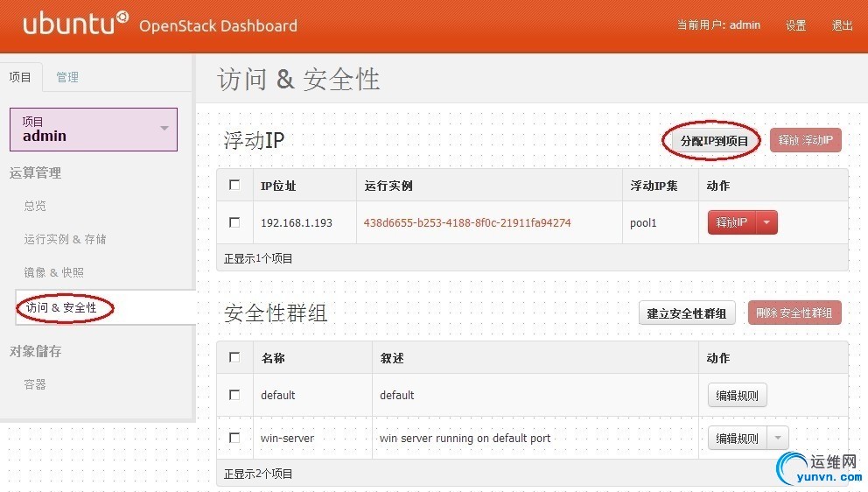The height and width of the screenshot is (492, 868).
Task: Open instance link 438d6655-b253-4188-8f0c-21911fa94274
Action: 467,222
